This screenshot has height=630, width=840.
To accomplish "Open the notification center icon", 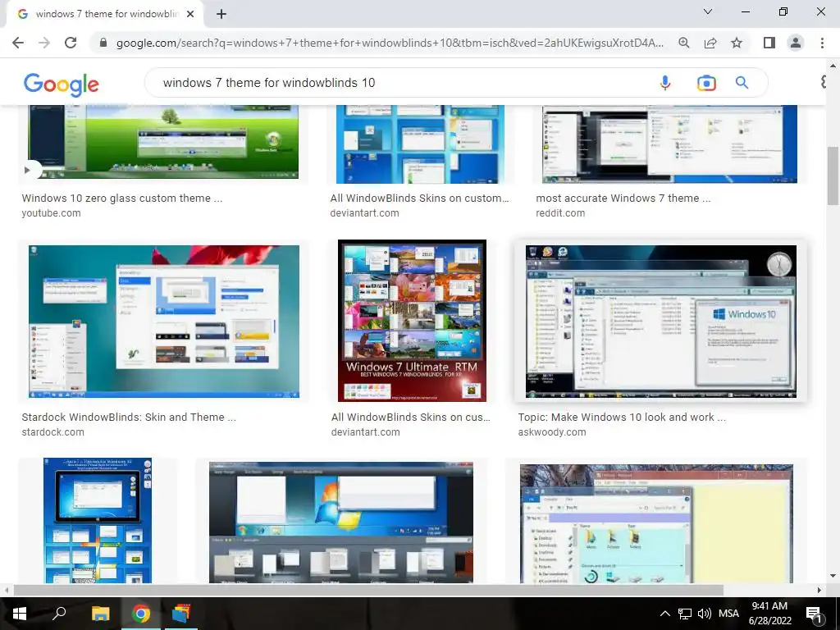I will pos(814,614).
